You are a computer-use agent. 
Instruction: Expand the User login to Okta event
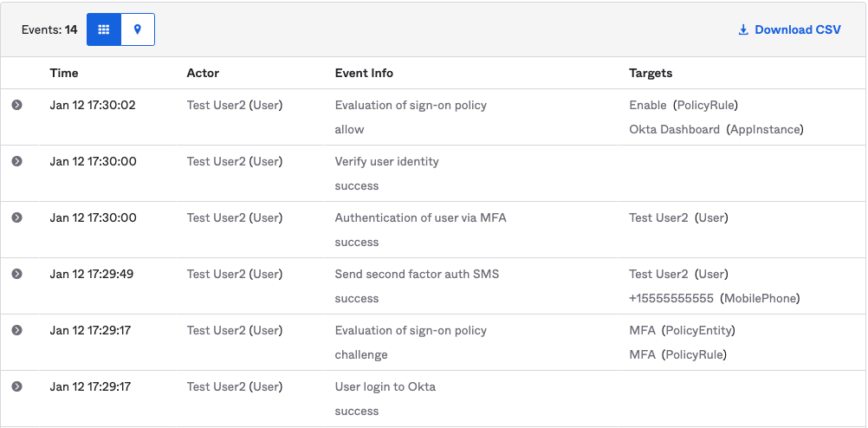16,386
